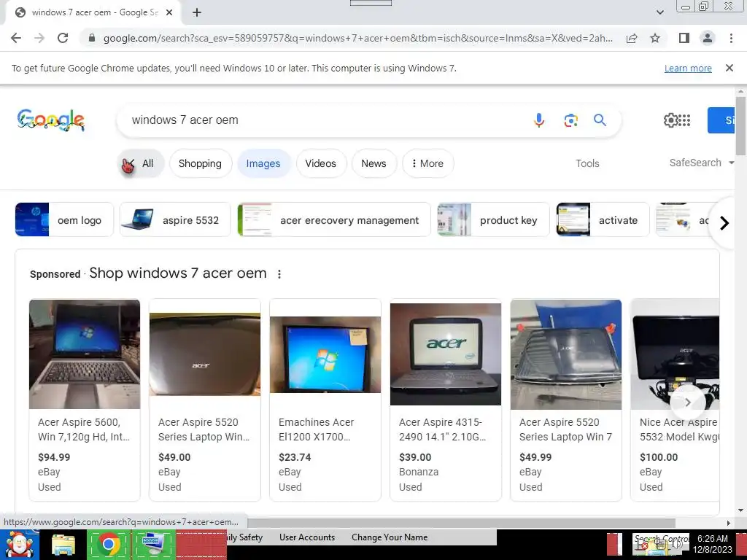Advance sponsored carousel with next arrow
Viewport: 747px width, 560px height.
[687, 402]
